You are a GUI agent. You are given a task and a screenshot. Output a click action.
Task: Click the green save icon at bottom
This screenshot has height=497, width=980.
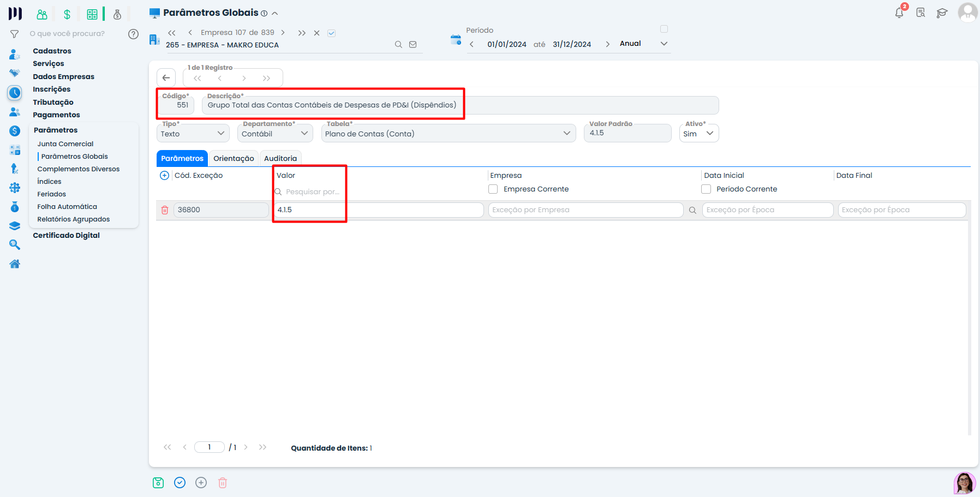tap(158, 483)
